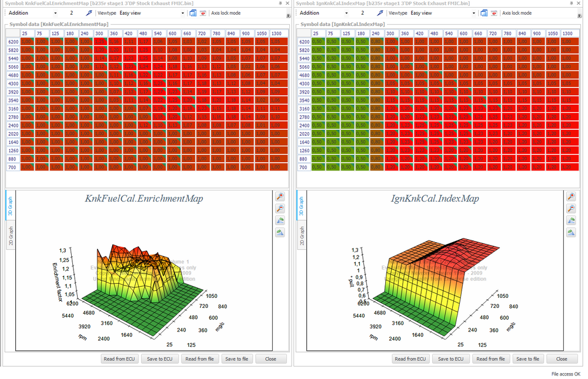The width and height of the screenshot is (588, 379).
Task: Select row header 2400 in IndexMap table
Action: [304, 126]
